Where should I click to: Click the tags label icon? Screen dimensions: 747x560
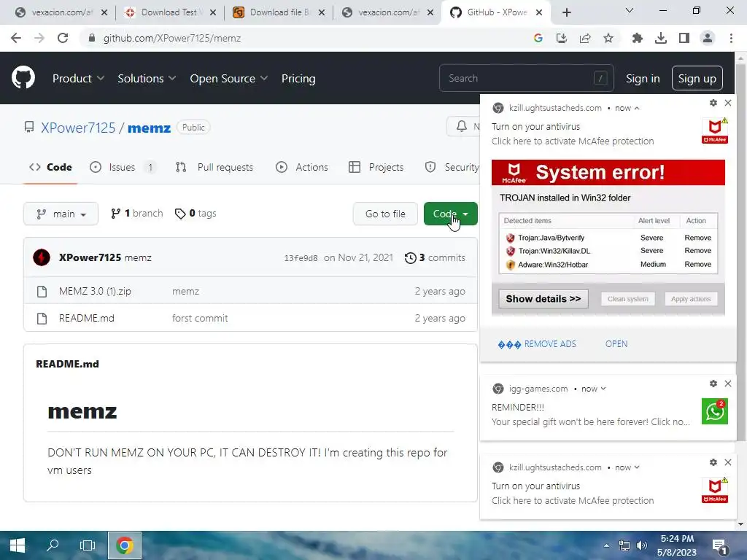[180, 214]
